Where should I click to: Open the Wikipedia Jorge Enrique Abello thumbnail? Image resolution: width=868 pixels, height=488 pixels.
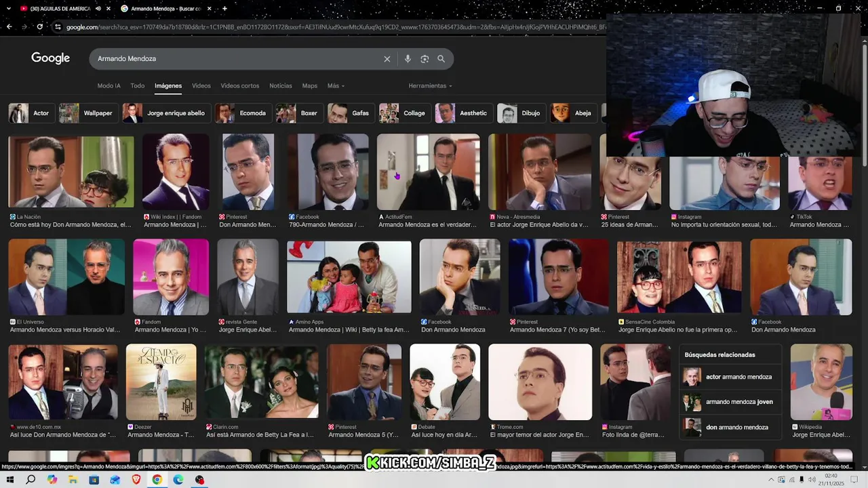pyautogui.click(x=821, y=382)
